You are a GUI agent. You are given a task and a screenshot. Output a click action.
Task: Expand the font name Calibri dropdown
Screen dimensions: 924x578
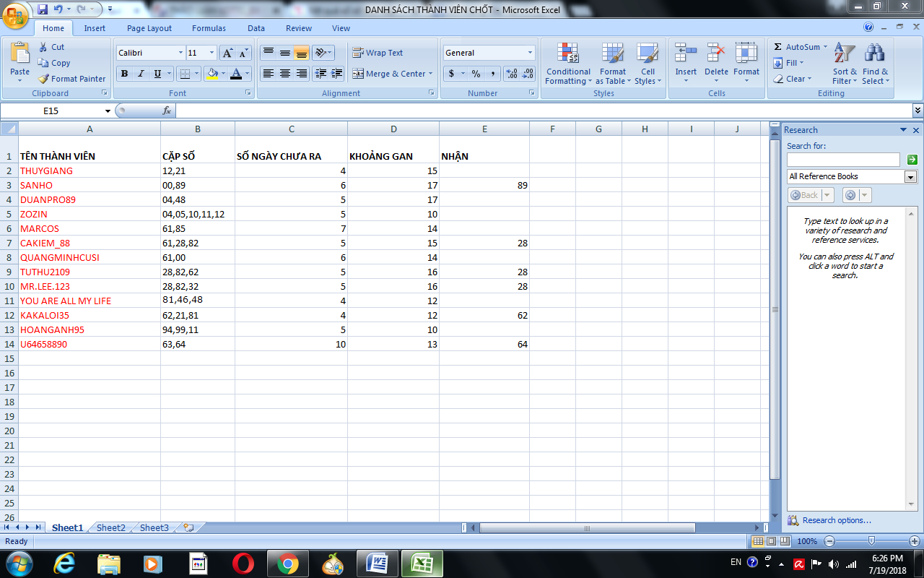pyautogui.click(x=180, y=53)
